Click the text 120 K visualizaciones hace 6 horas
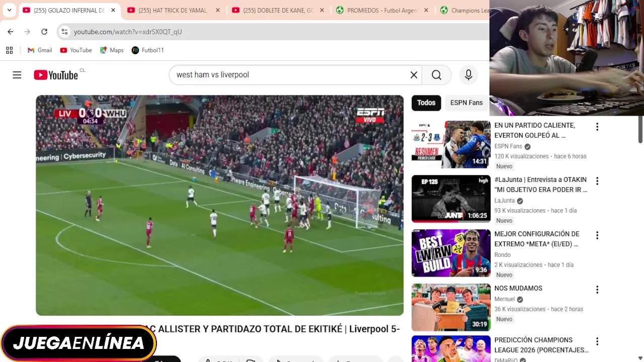The image size is (644, 362). click(x=540, y=156)
